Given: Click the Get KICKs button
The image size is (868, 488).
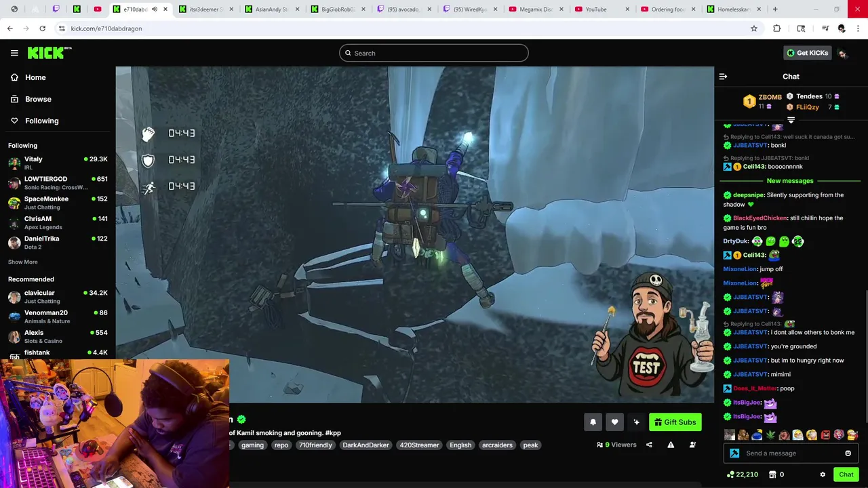Looking at the screenshot, I should pos(807,53).
